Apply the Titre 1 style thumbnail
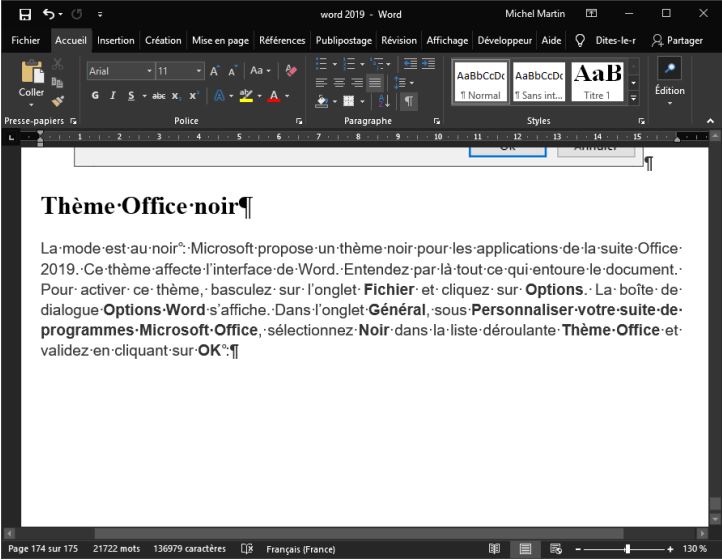 click(596, 81)
